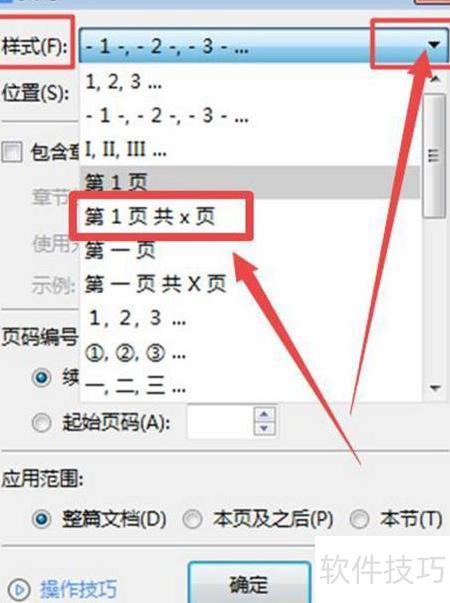The image size is (450, 603).
Task: Click the 起始页码 number input field
Action: coord(220,421)
